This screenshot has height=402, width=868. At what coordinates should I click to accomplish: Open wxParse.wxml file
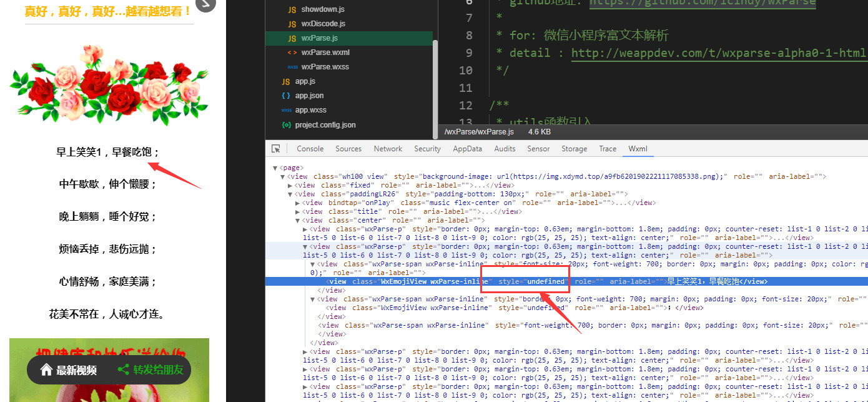pyautogui.click(x=325, y=53)
